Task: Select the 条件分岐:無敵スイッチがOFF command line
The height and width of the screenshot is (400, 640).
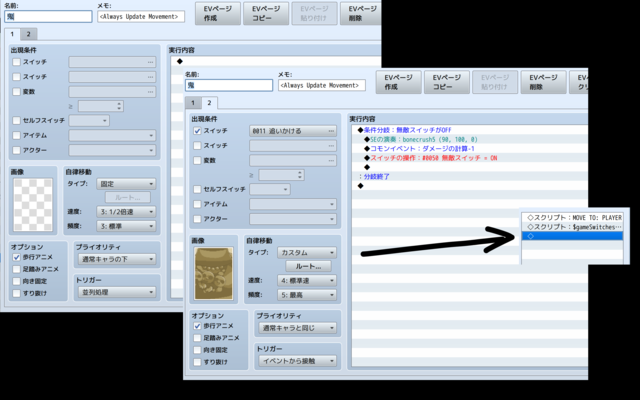Action: [x=470, y=130]
